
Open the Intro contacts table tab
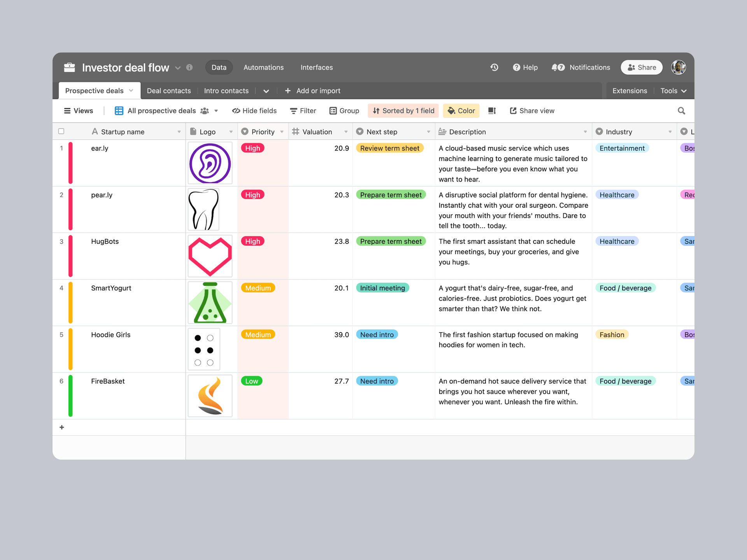[226, 91]
